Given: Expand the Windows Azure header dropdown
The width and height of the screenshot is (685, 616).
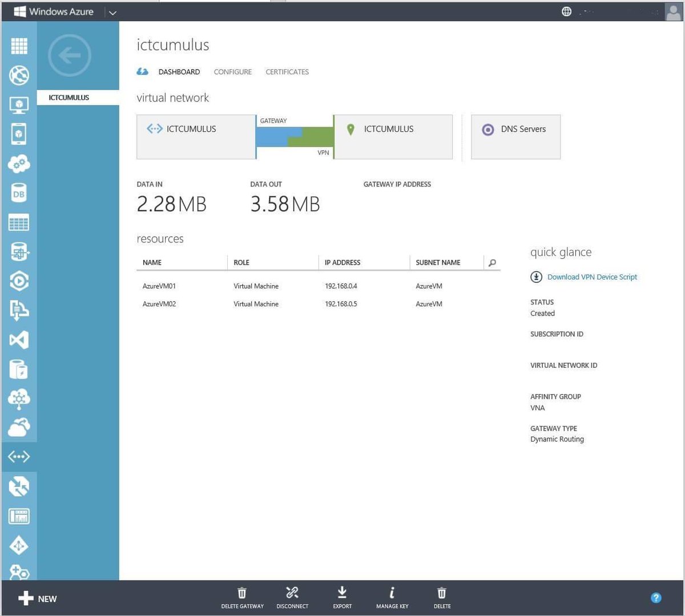Looking at the screenshot, I should (112, 13).
